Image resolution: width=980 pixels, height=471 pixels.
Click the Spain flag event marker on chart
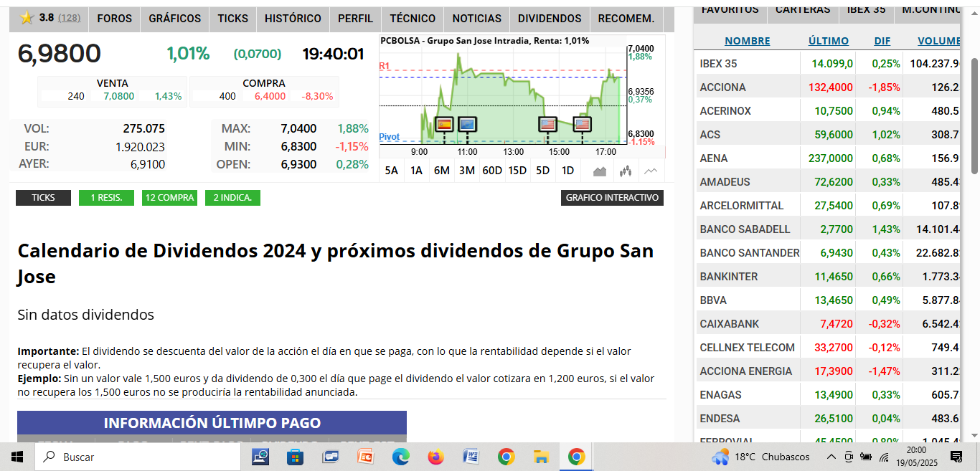444,124
